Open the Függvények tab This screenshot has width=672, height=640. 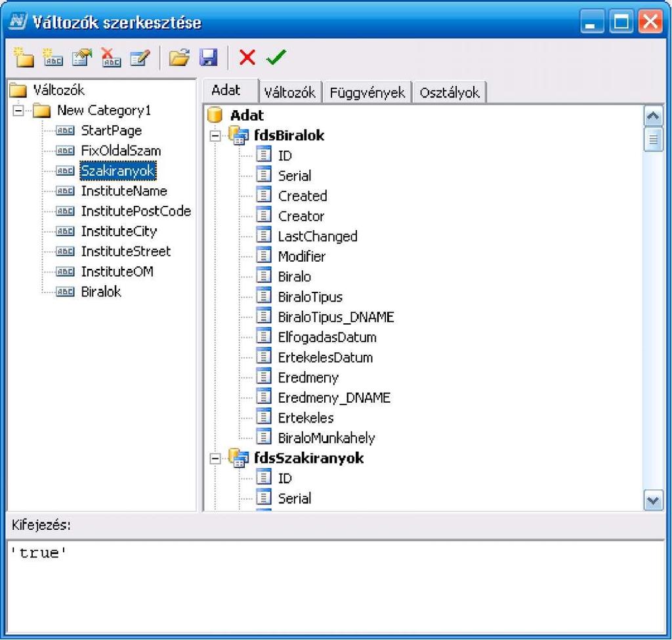[x=367, y=92]
